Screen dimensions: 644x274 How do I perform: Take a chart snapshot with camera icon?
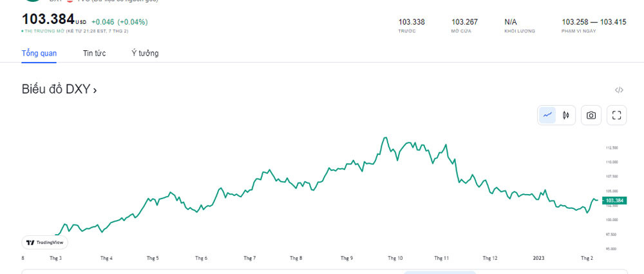[591, 115]
